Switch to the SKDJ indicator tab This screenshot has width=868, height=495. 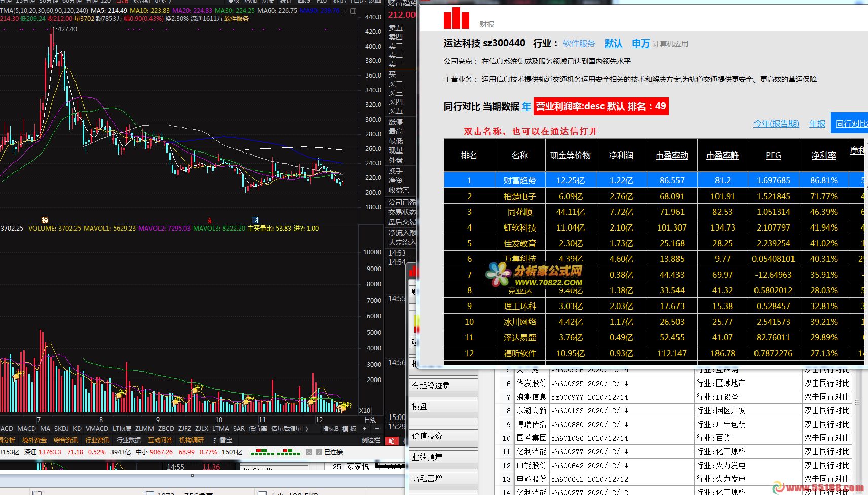click(x=61, y=429)
